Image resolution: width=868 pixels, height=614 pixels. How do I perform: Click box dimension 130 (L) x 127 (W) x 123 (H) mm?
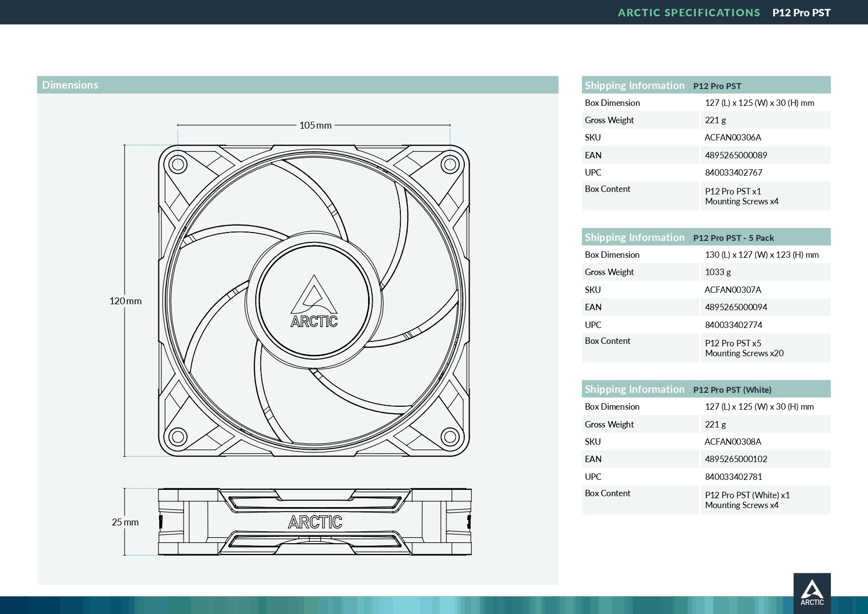[x=762, y=255]
